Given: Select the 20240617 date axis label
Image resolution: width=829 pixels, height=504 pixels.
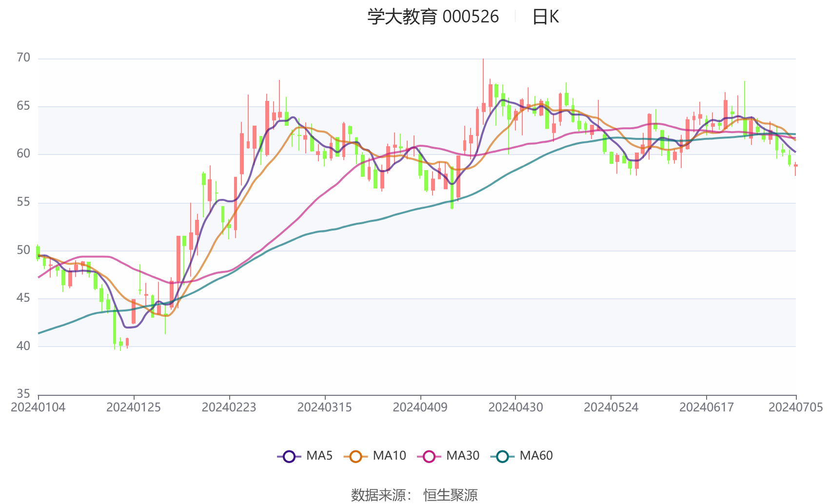Looking at the screenshot, I should coord(707,407).
